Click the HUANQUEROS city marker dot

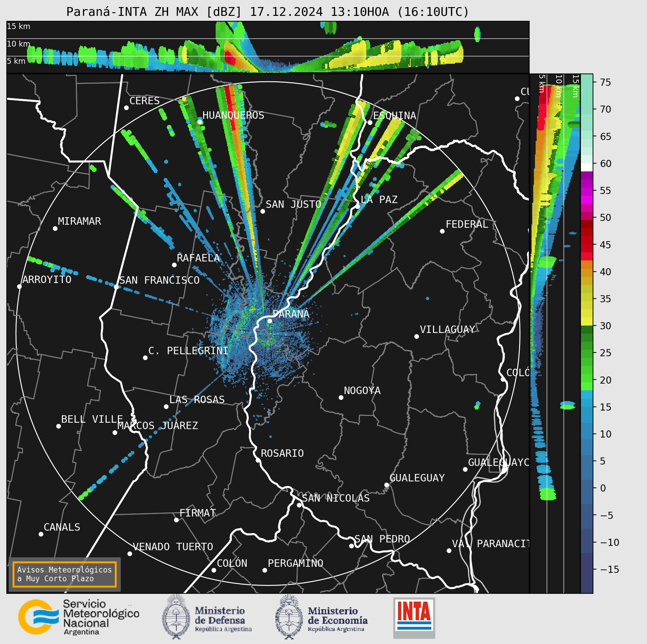[199, 122]
